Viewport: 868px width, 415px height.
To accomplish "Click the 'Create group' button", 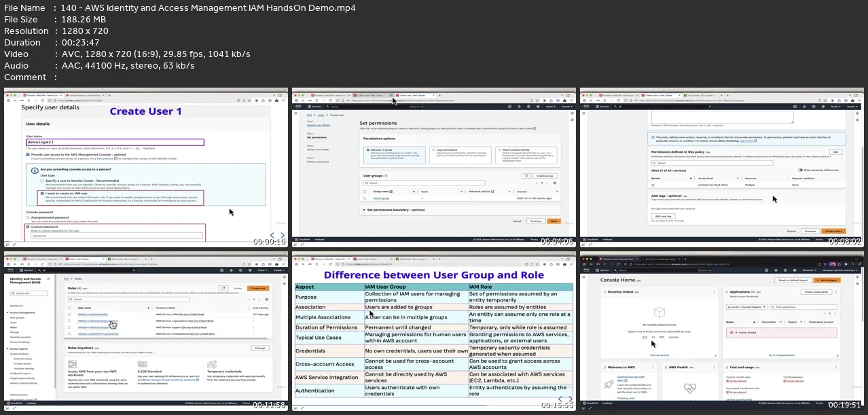I will point(545,175).
